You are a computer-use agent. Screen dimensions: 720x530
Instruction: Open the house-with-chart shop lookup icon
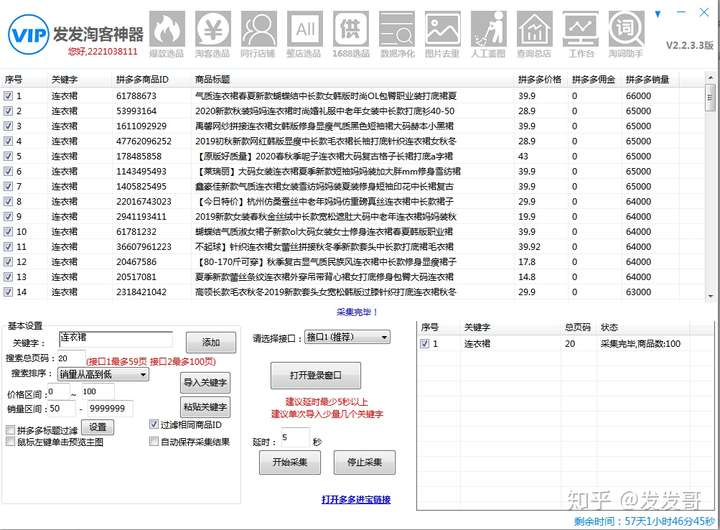click(x=534, y=29)
